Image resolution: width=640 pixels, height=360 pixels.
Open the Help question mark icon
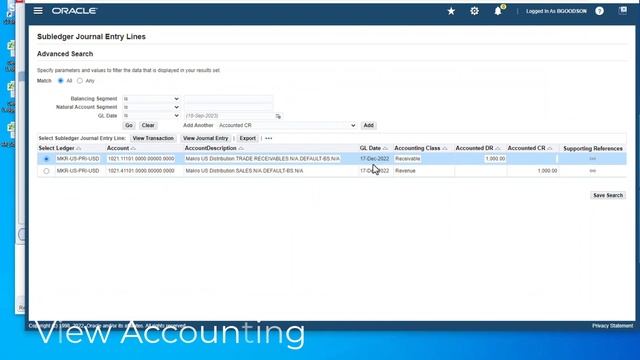[599, 11]
